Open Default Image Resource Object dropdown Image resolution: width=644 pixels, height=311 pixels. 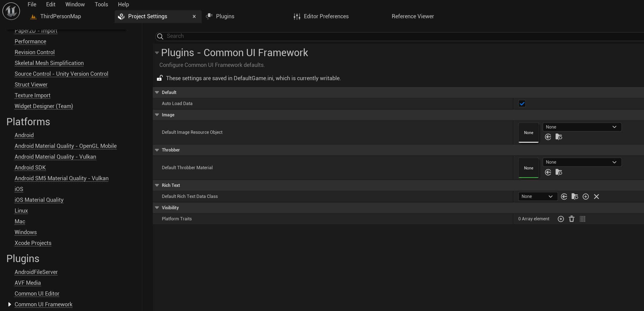click(x=582, y=127)
